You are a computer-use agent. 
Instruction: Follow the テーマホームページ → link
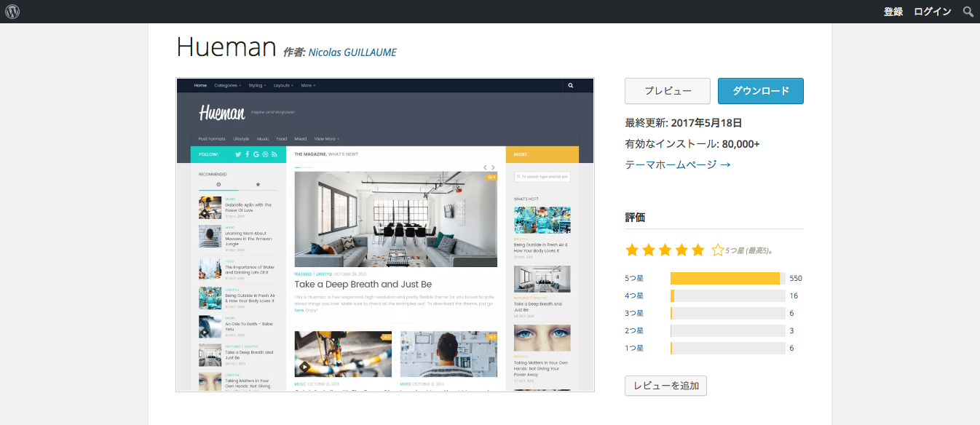coord(678,164)
